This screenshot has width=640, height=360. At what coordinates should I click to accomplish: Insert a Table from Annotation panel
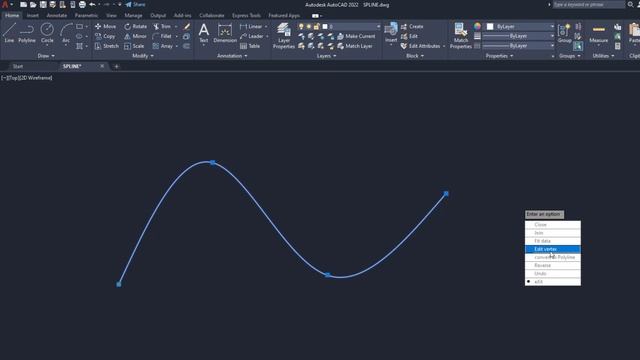[250, 46]
